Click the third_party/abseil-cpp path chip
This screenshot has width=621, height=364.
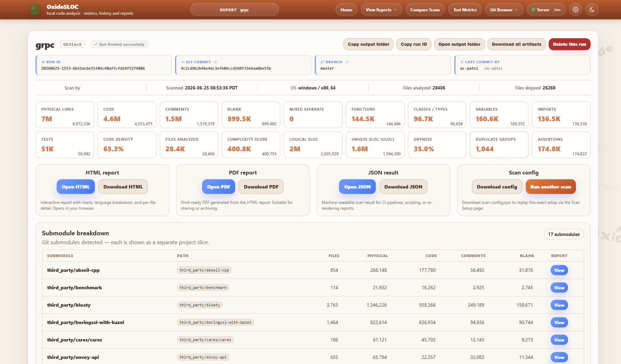point(204,270)
